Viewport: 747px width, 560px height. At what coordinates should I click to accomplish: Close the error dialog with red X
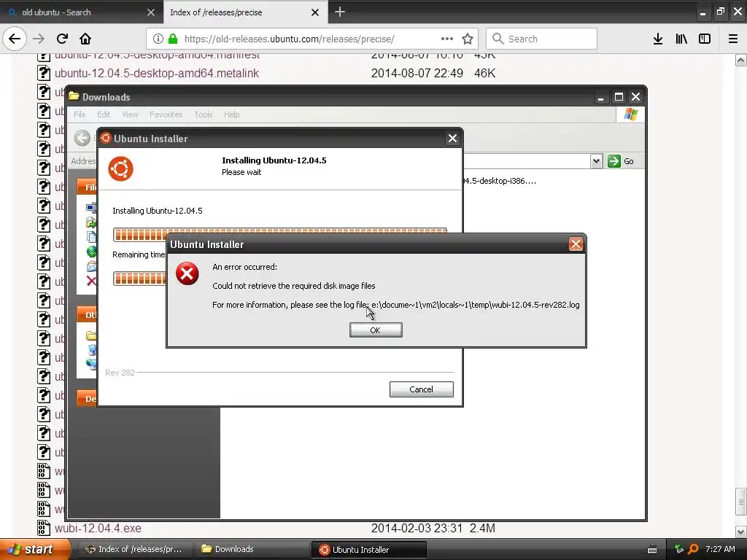[576, 244]
